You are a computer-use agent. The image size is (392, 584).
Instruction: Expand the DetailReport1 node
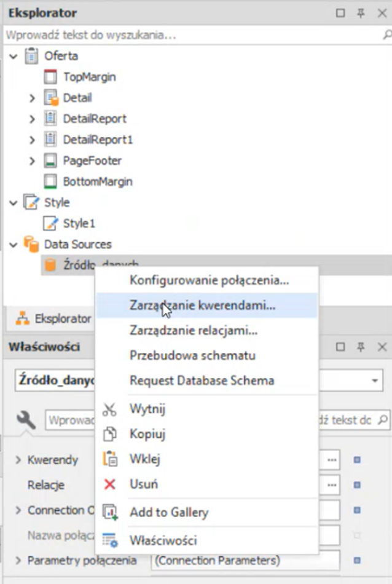(33, 140)
